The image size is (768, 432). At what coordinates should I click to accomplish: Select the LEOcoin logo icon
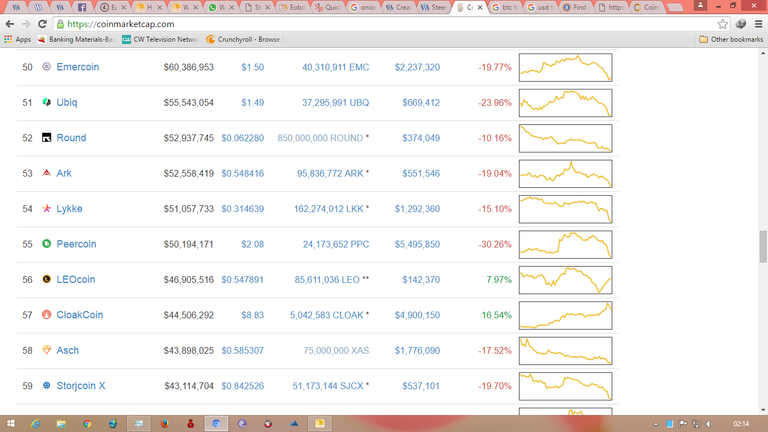coord(47,279)
